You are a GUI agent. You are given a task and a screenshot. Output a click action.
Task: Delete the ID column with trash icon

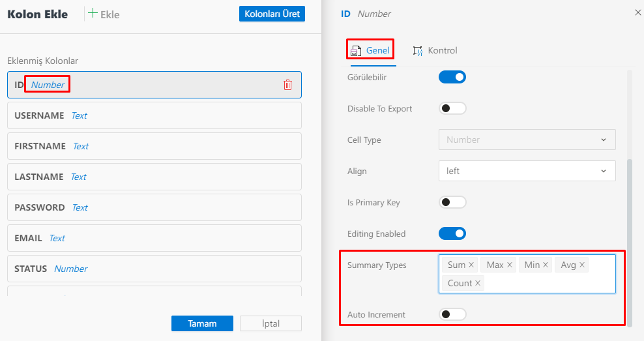click(287, 85)
